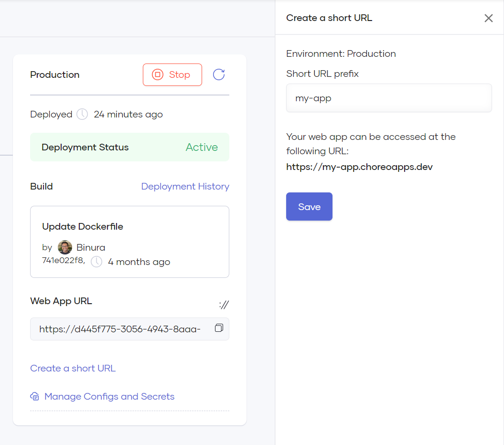504x445 pixels.
Task: Click the clock icon beside 4 months ago
Action: point(97,262)
